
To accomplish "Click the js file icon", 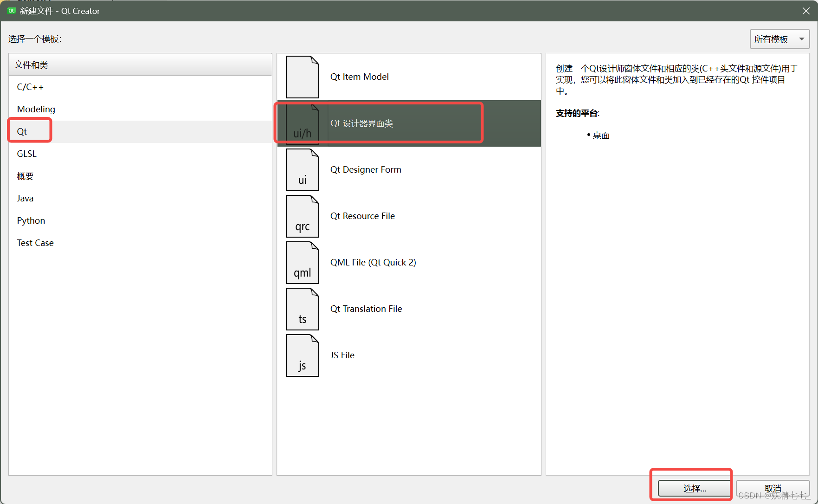I will click(303, 355).
